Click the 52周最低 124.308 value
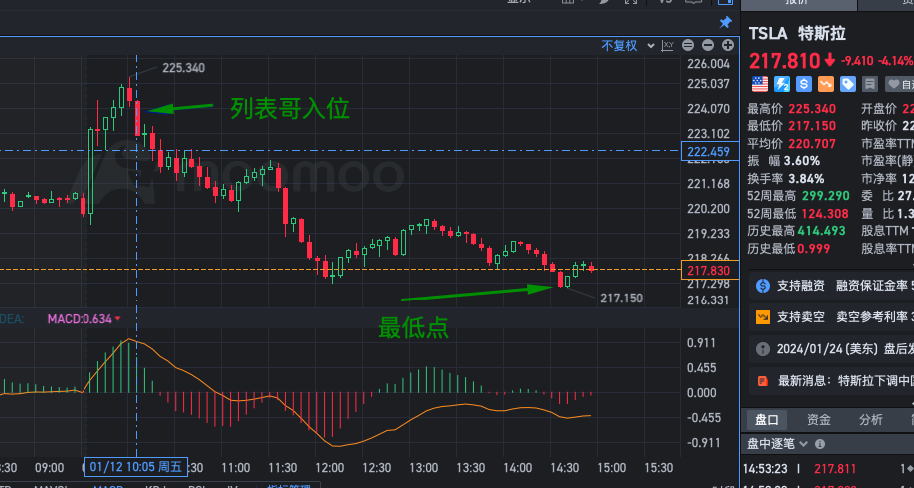Screen dimensions: 914x488 825,213
